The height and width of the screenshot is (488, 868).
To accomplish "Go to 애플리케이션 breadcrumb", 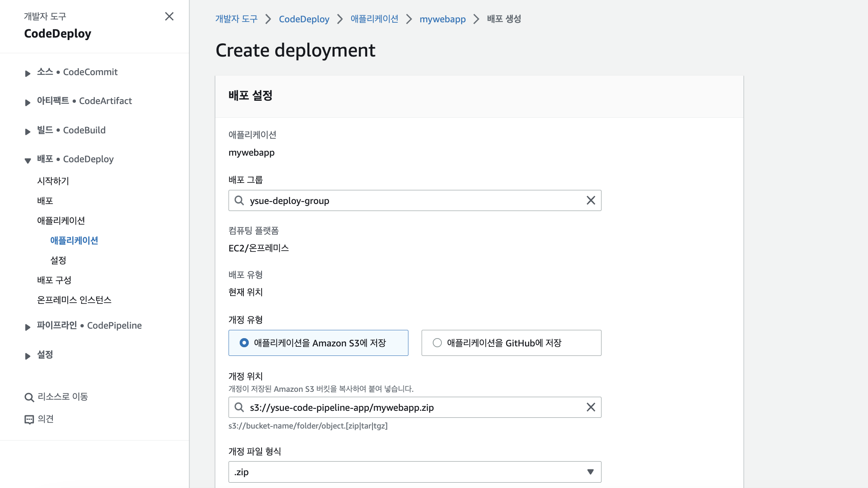I will pyautogui.click(x=375, y=19).
